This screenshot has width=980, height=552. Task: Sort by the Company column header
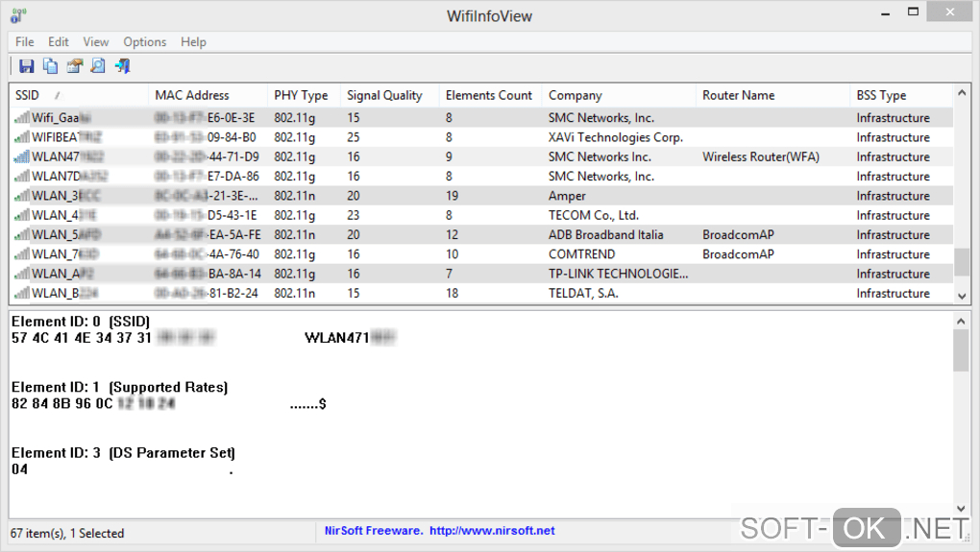(619, 95)
